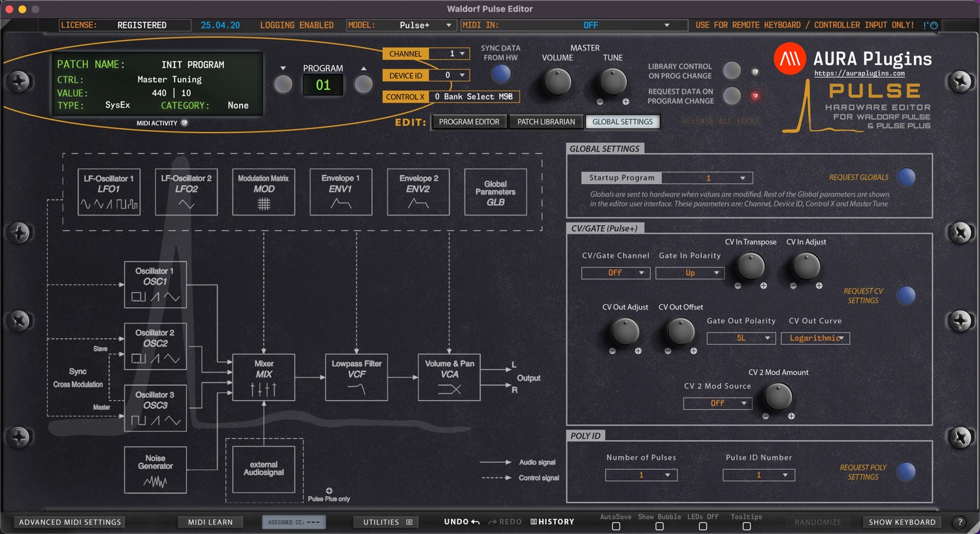
Task: Open ADVANCED MIDI SETTINGS
Action: click(x=70, y=522)
